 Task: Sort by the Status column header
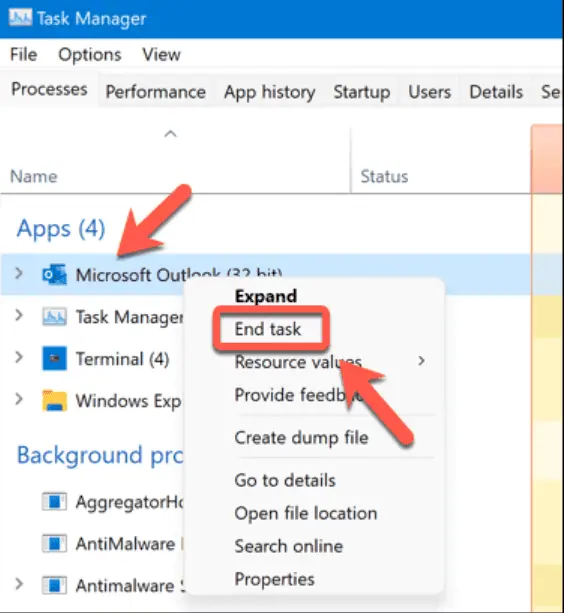point(384,176)
